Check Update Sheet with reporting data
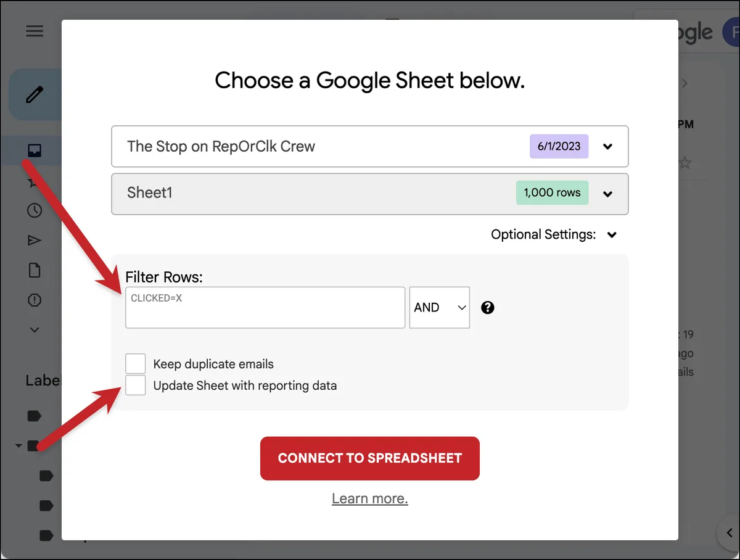740x560 pixels. (136, 385)
